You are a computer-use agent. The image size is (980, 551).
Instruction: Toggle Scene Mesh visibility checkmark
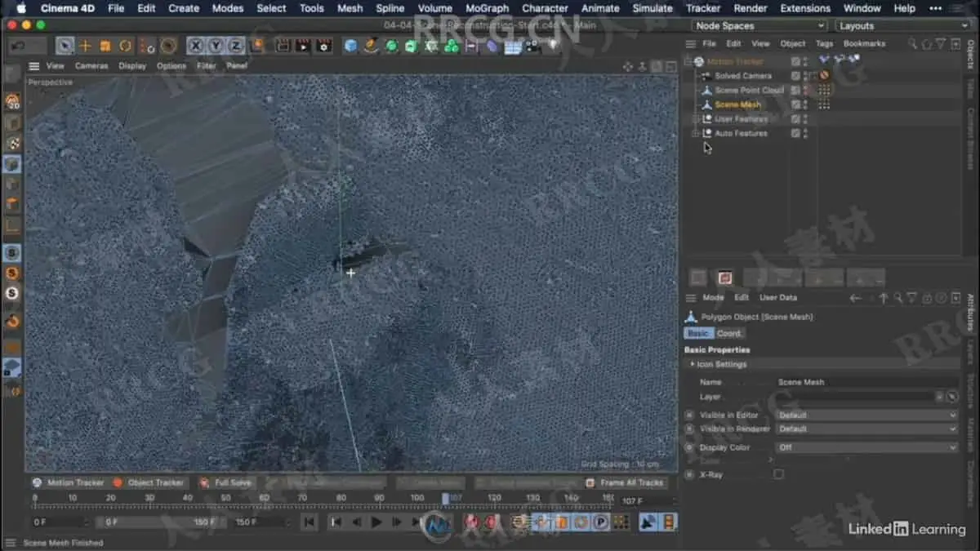[795, 104]
